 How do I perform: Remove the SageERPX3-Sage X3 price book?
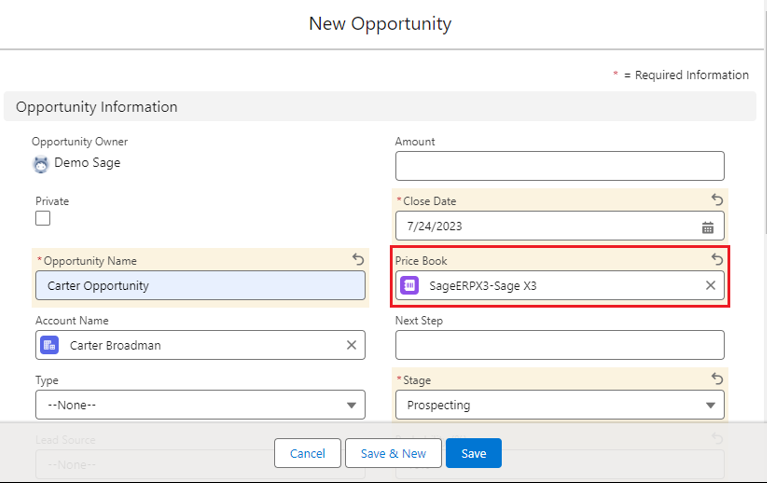[710, 285]
